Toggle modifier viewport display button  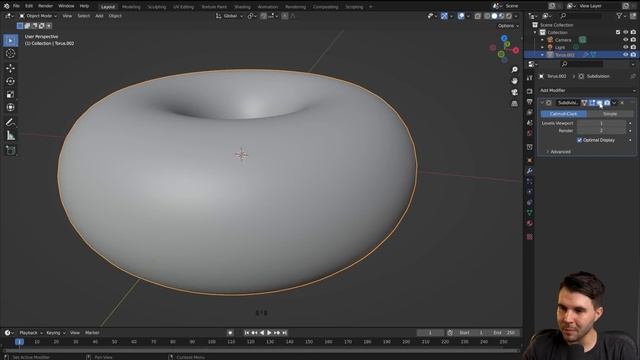click(x=600, y=103)
